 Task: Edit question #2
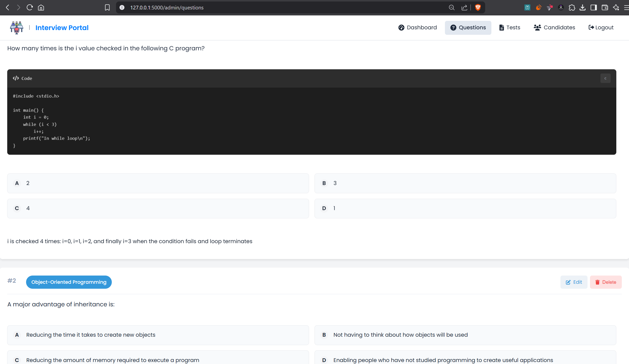coord(574,282)
